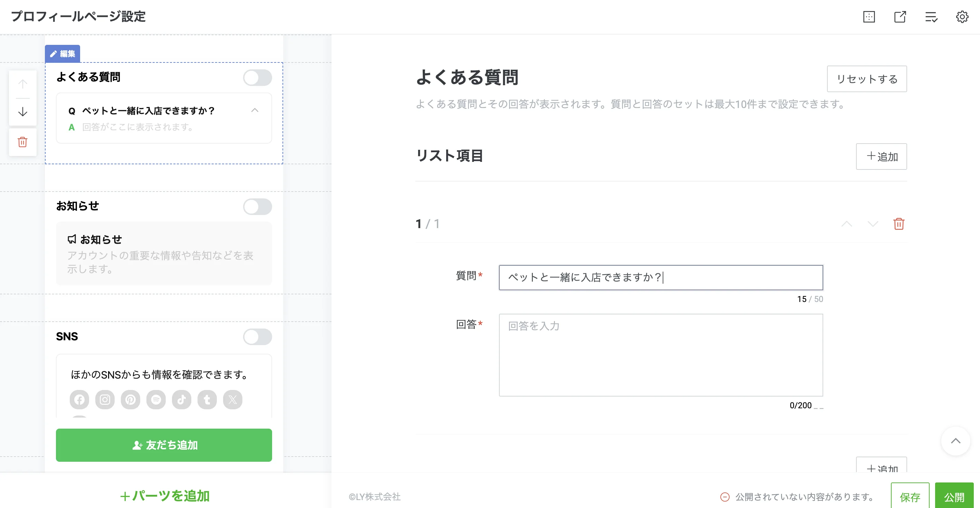Click the 0/200 character counter
Screen dimensions: 980x508
point(800,406)
